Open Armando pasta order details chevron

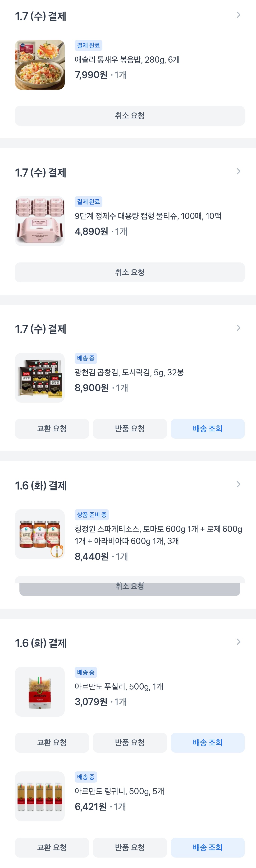pos(238,642)
